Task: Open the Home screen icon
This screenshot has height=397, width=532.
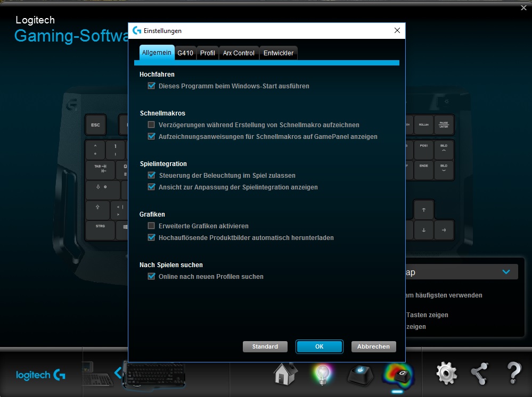Action: coord(285,374)
